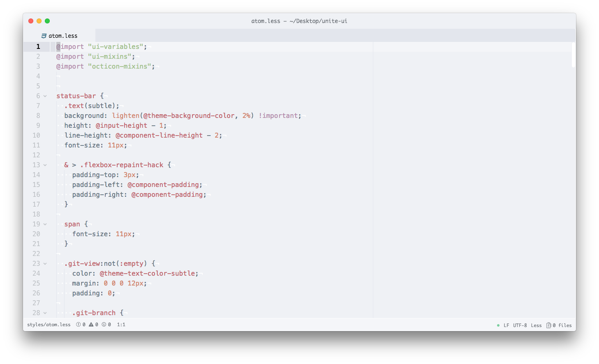Click the git changed files icon
This screenshot has height=364, width=599.
pyautogui.click(x=548, y=325)
